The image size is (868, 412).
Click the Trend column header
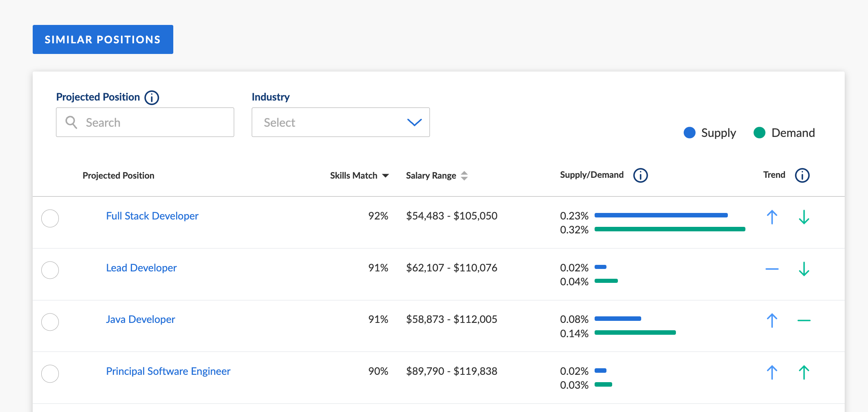(x=774, y=175)
